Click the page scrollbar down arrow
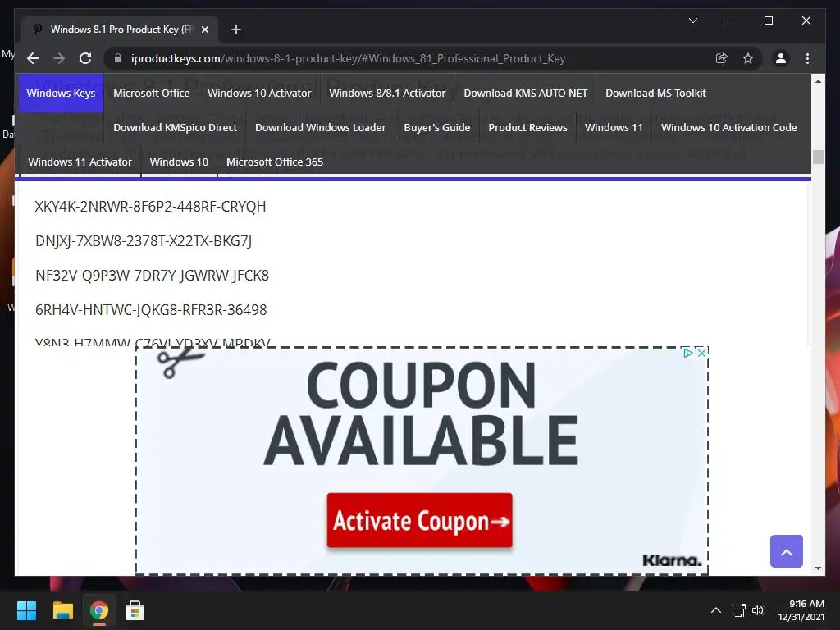 coord(818,568)
